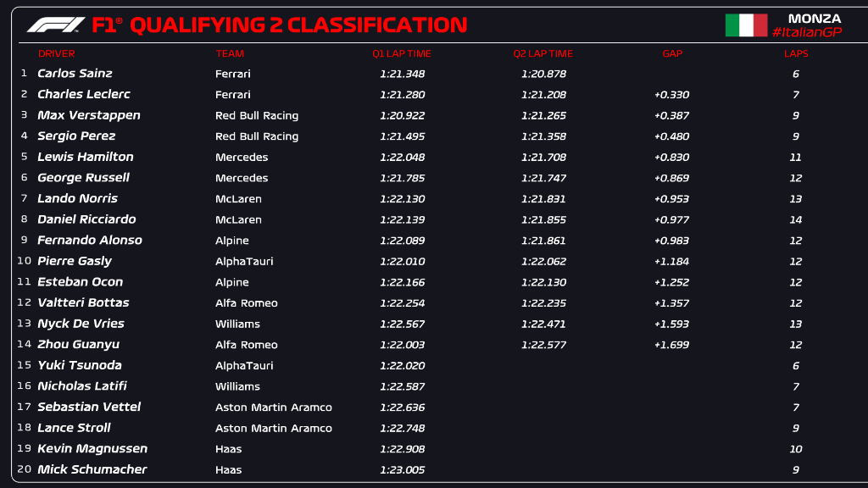Viewport: 868px width, 488px height.
Task: Click Lewis Hamilton's row name
Action: tap(86, 157)
